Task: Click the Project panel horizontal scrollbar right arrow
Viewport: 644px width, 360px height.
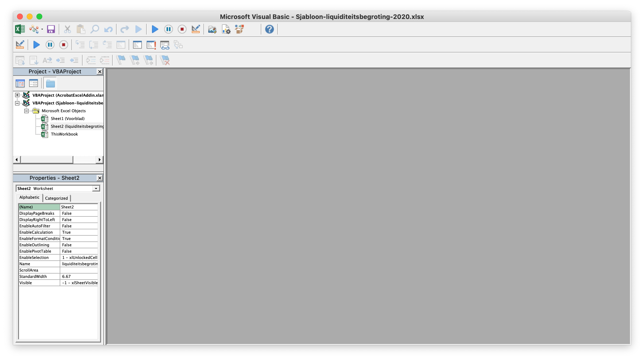Action: tap(100, 160)
